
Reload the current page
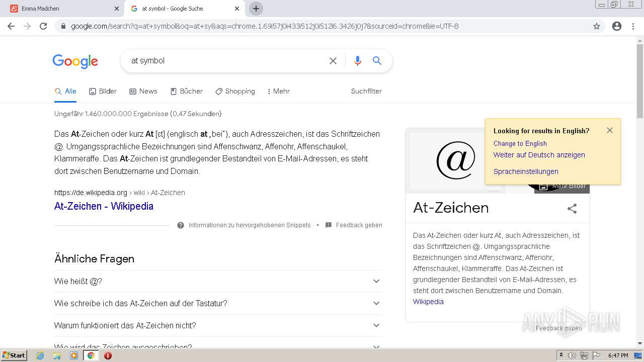click(x=43, y=26)
